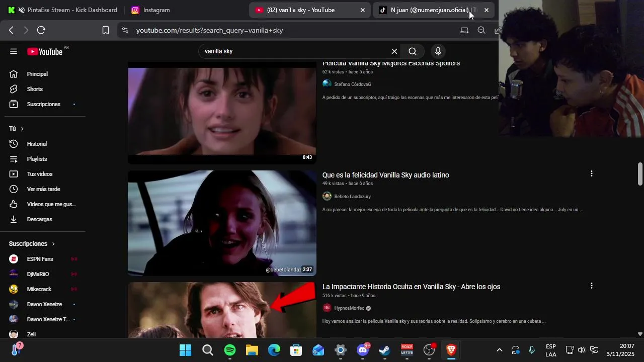Click the youtube.com address bar URL
The width and height of the screenshot is (644, 362).
(209, 30)
